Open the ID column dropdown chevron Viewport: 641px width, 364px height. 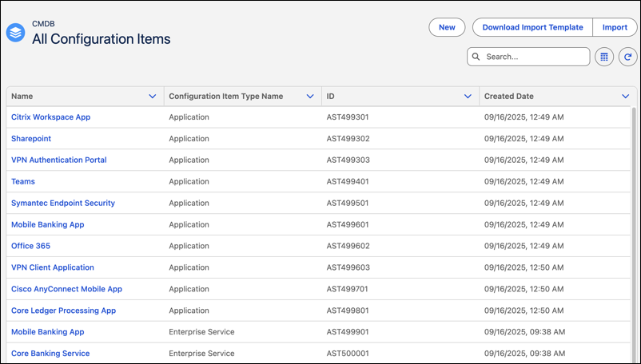coord(468,97)
